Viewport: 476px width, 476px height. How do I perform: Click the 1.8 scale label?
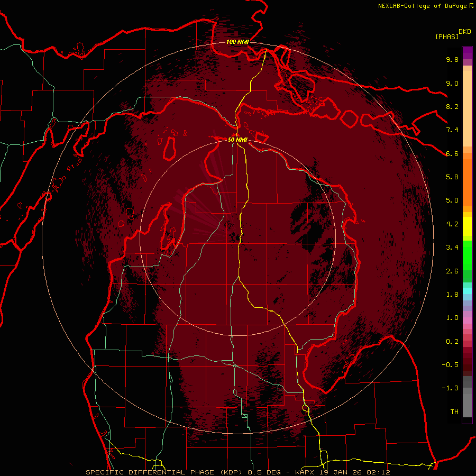(x=452, y=295)
